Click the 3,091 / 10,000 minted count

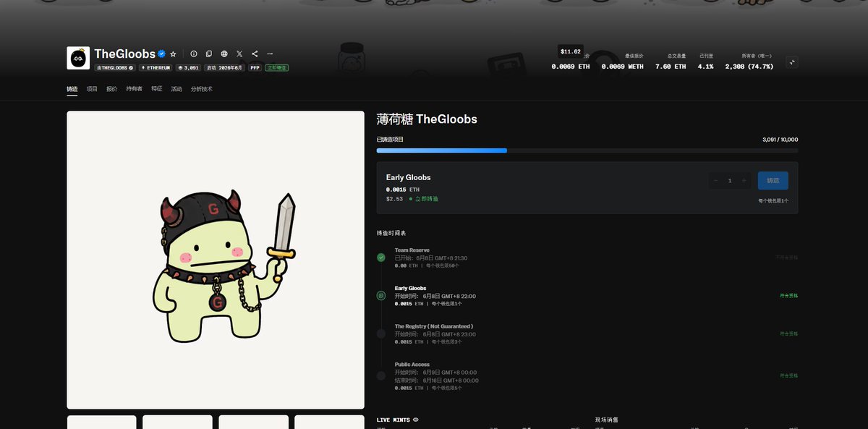tap(780, 139)
